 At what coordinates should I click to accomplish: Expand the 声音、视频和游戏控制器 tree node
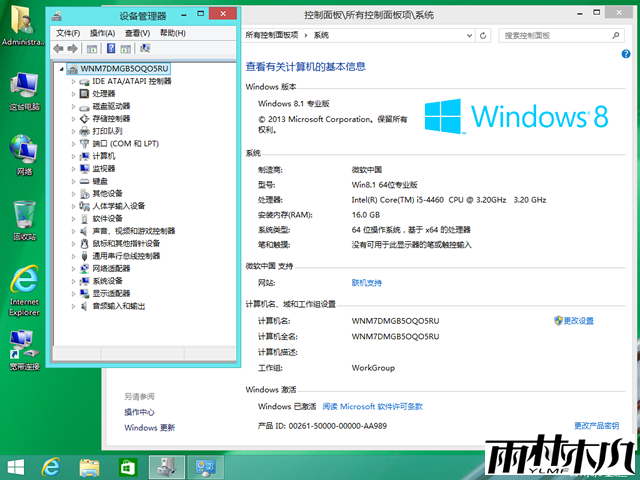click(73, 231)
